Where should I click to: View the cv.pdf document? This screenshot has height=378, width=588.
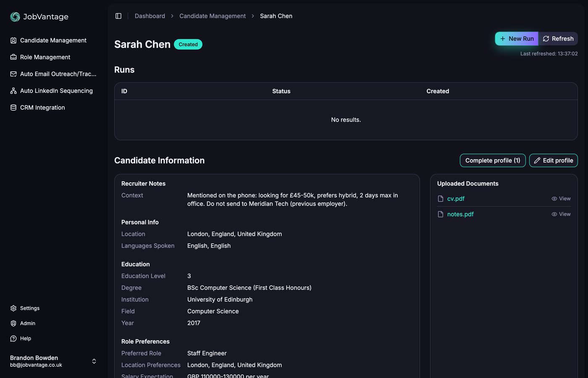tap(561, 199)
